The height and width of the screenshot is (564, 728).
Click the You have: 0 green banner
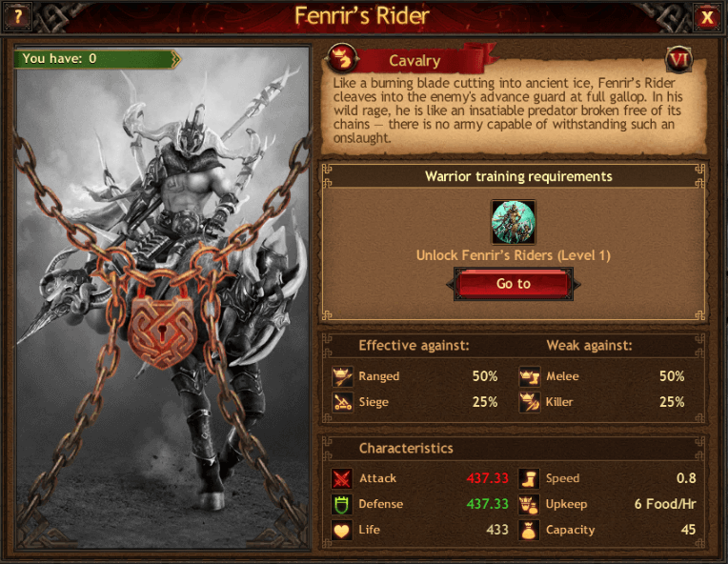point(97,59)
